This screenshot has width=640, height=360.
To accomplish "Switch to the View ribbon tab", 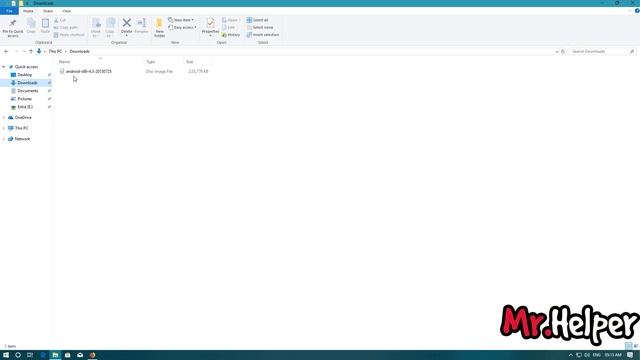I will pyautogui.click(x=67, y=11).
